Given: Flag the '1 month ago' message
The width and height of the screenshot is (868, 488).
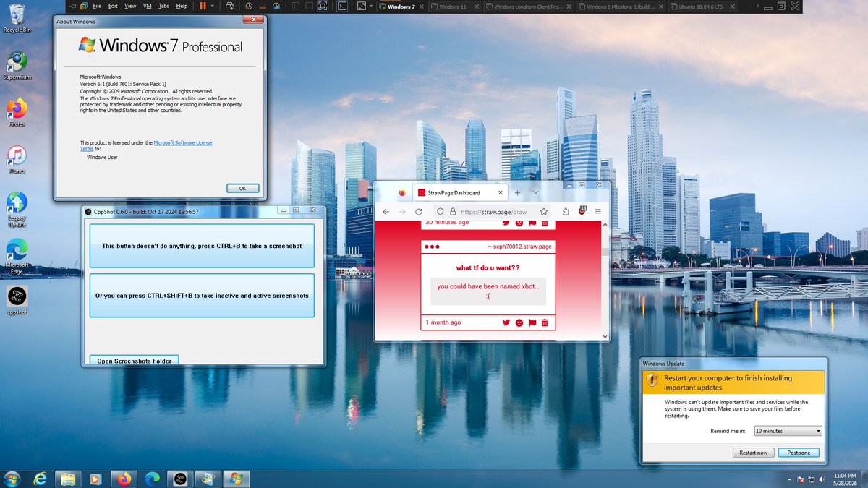Looking at the screenshot, I should [532, 322].
